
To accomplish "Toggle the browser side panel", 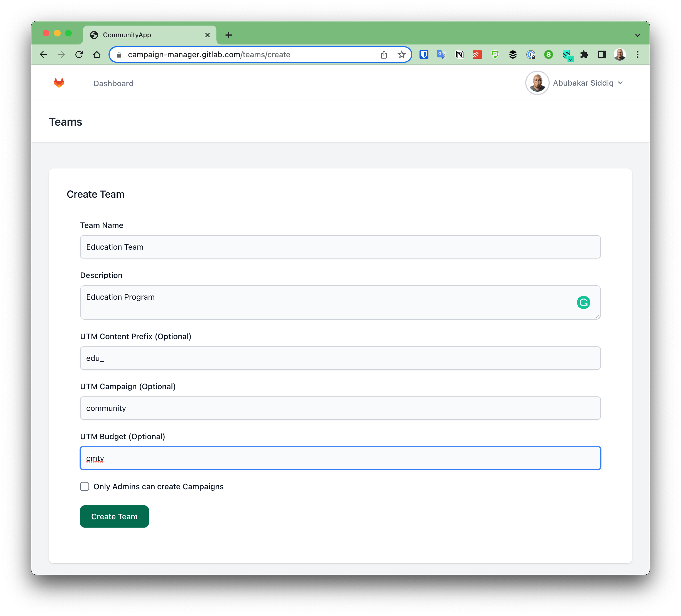I will pos(602,54).
